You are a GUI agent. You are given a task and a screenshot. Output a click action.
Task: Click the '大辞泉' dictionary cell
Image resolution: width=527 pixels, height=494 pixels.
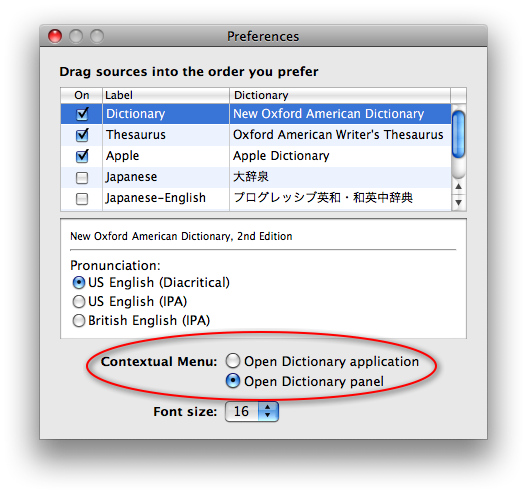point(340,177)
